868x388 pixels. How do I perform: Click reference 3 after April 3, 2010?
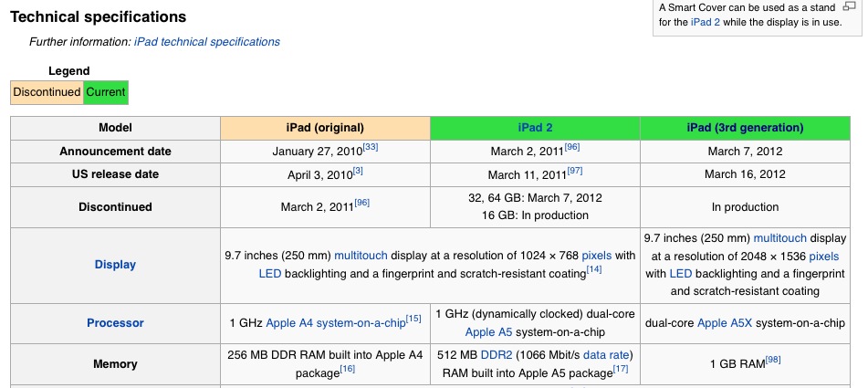pos(358,171)
